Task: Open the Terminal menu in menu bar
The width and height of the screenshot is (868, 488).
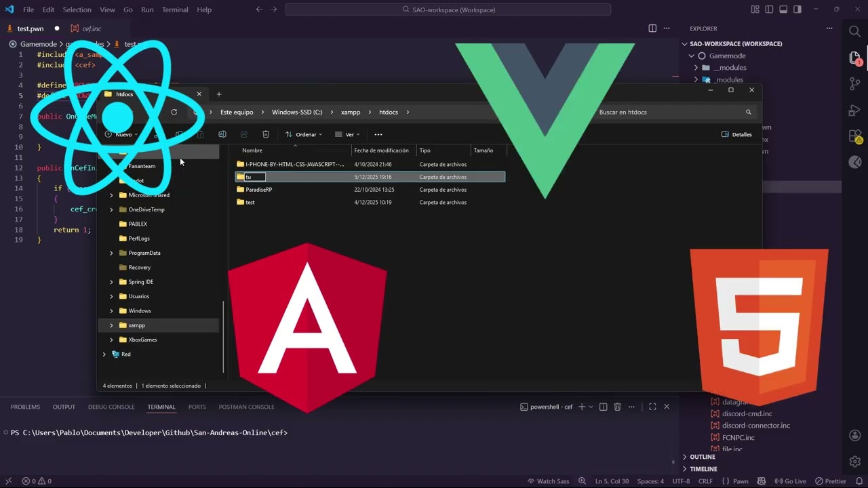Action: tap(175, 9)
